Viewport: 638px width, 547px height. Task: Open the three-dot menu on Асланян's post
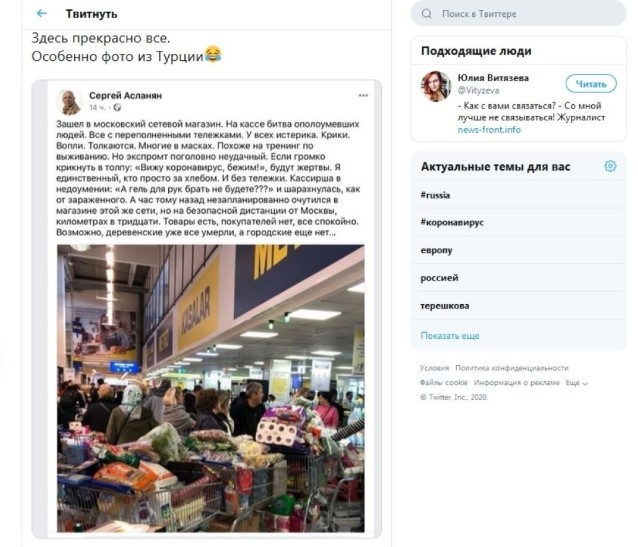point(363,95)
